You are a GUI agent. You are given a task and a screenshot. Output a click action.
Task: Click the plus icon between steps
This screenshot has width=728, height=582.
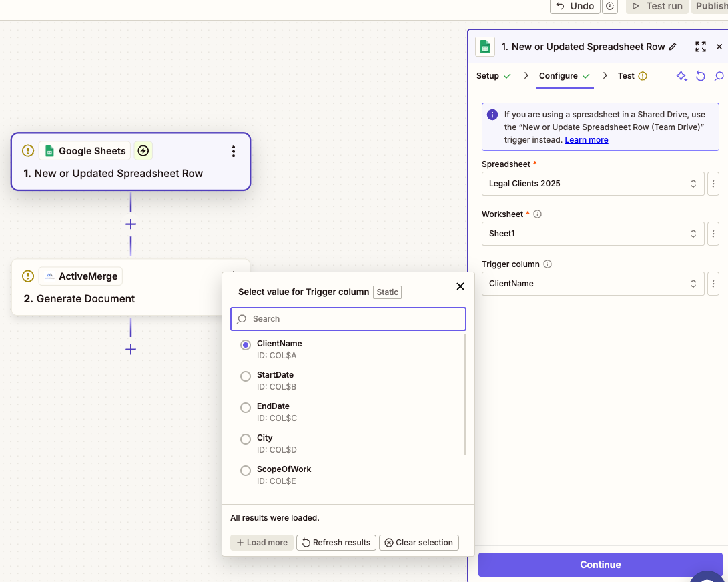(x=131, y=224)
